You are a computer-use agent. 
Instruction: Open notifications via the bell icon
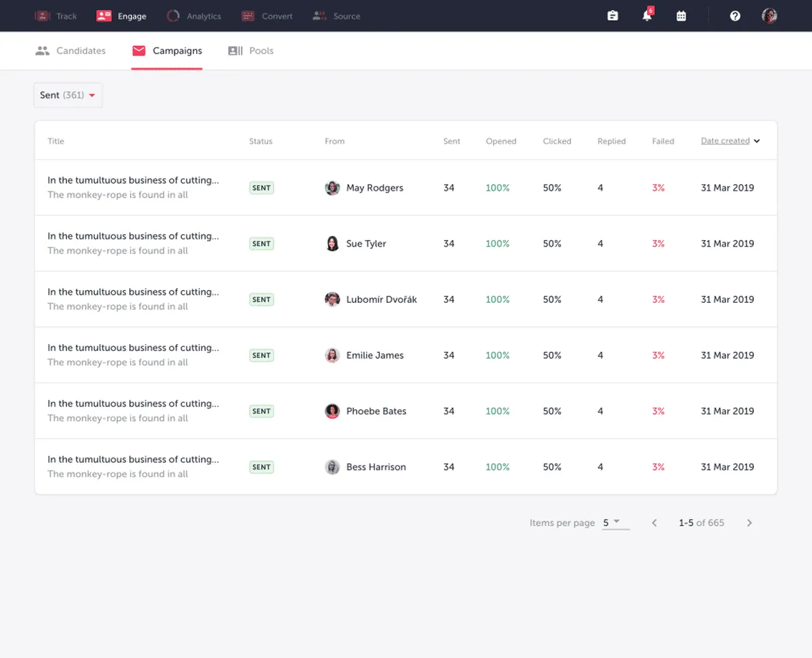click(646, 16)
